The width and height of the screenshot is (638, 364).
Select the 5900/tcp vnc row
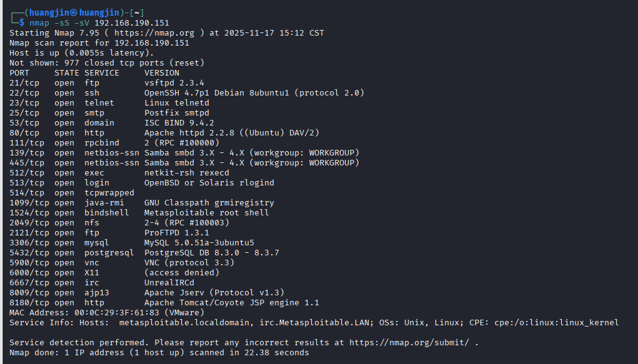[x=122, y=263]
